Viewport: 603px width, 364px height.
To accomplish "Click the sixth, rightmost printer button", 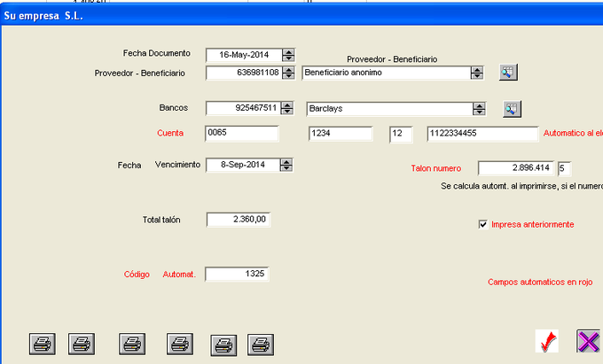I will (261, 345).
